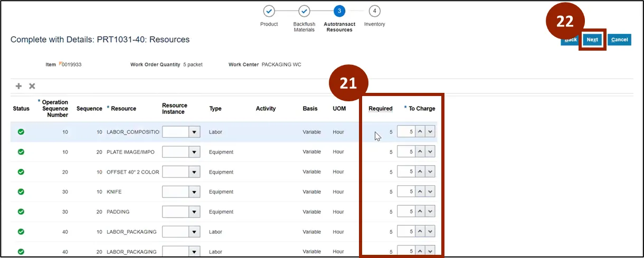
Task: Click the Back button
Action: [x=570, y=40]
